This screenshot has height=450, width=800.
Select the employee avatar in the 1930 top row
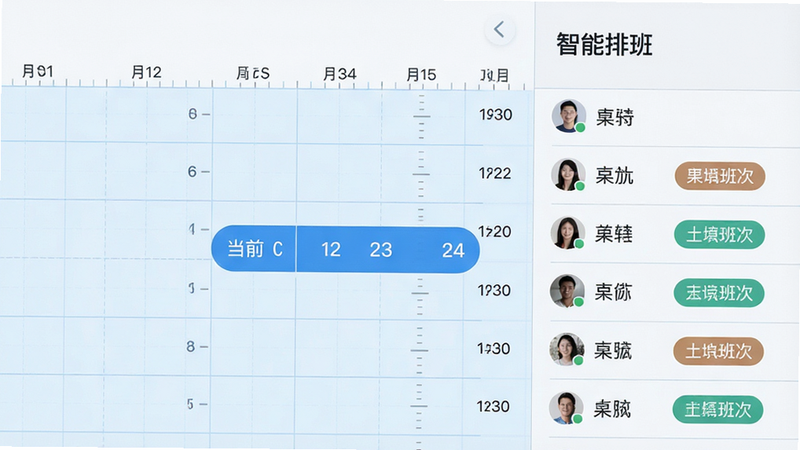568,116
